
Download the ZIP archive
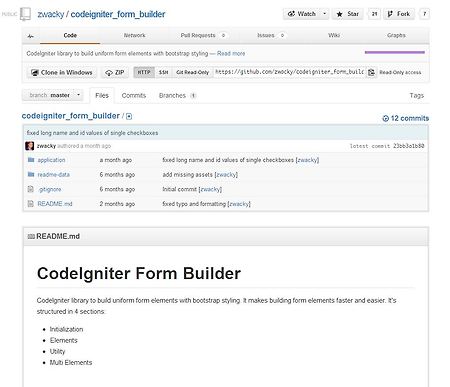click(115, 73)
